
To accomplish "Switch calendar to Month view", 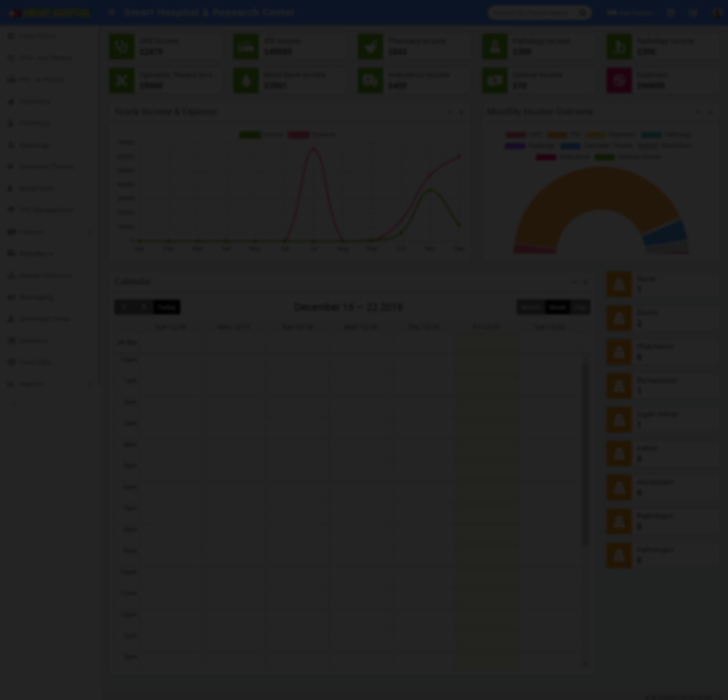I will coord(531,307).
